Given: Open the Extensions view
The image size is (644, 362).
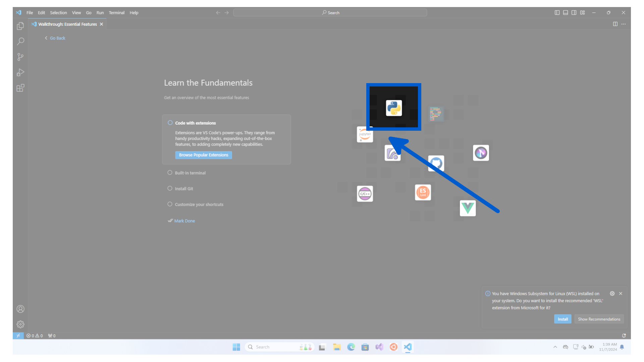Looking at the screenshot, I should [20, 88].
